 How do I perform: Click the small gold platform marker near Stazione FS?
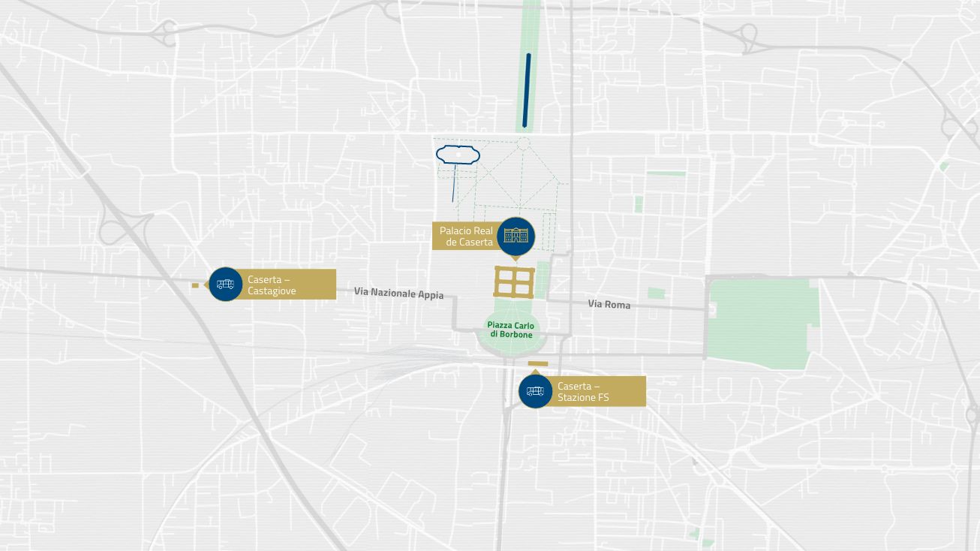click(x=537, y=363)
